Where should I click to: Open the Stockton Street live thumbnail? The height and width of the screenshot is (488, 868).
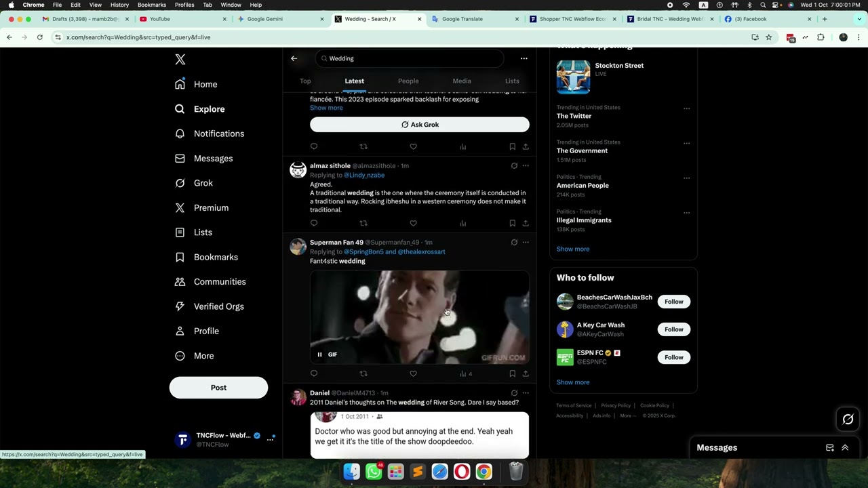[x=573, y=77]
